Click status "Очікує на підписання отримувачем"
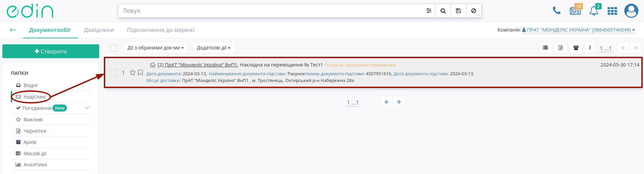This screenshot has width=644, height=174. [360, 65]
